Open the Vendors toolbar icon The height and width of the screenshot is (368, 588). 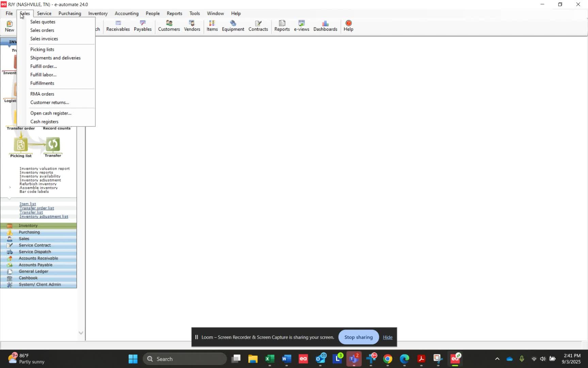click(x=192, y=26)
